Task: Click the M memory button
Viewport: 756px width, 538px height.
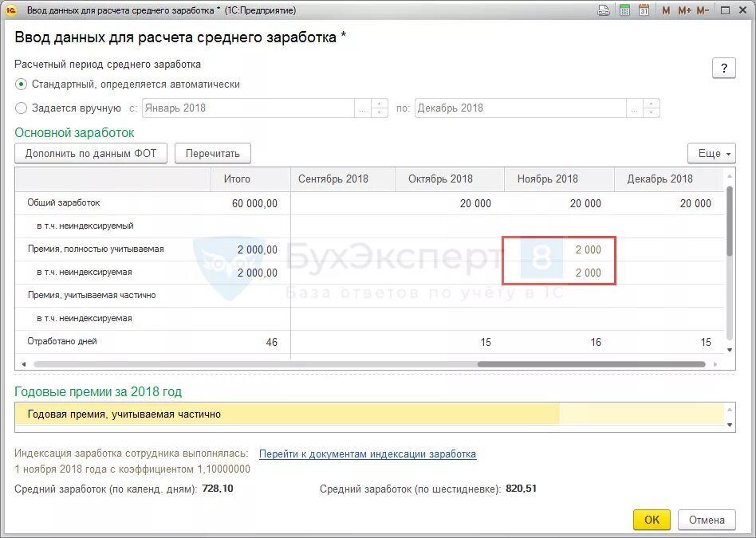Action: pyautogui.click(x=666, y=10)
